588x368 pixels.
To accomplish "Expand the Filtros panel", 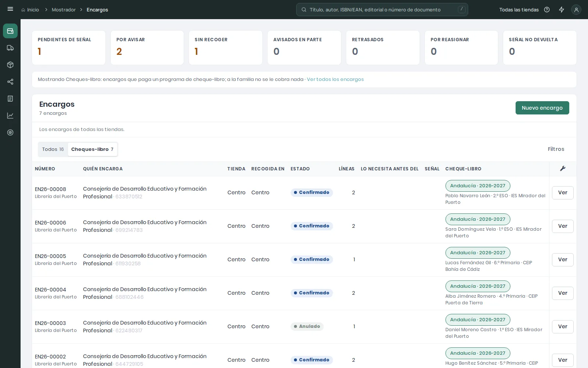I will (556, 149).
